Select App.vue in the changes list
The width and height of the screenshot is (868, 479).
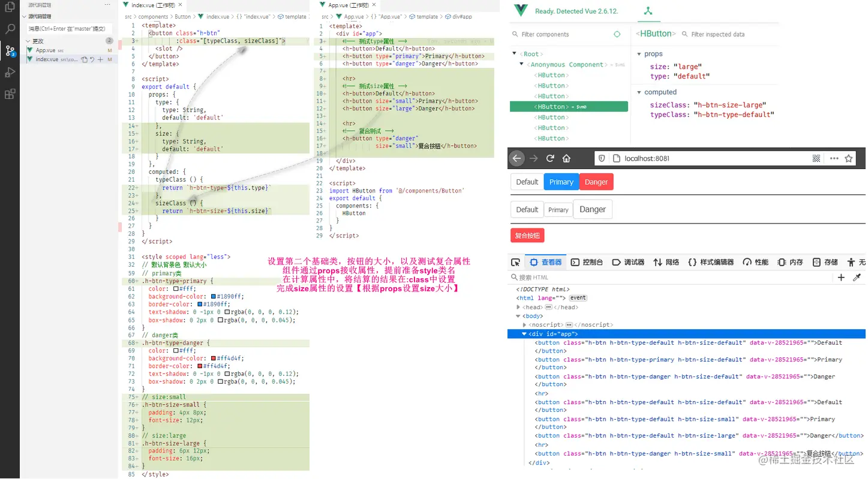69,50
